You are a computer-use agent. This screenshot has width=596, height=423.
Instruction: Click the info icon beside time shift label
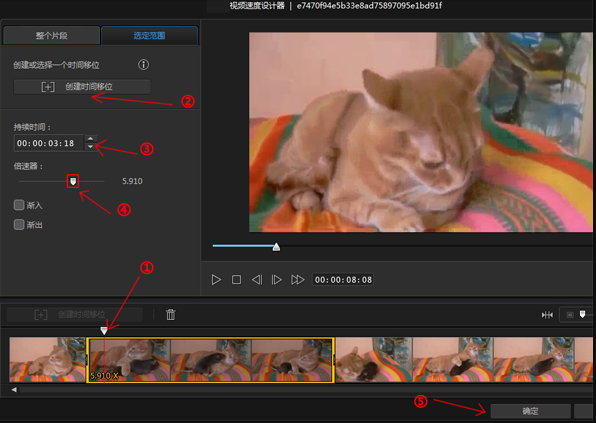pos(143,65)
